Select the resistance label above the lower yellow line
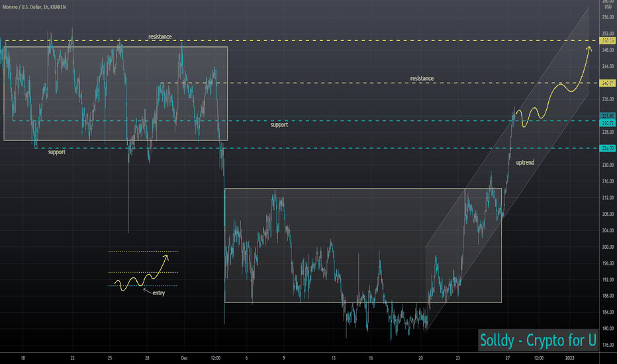617x364 pixels. click(422, 78)
